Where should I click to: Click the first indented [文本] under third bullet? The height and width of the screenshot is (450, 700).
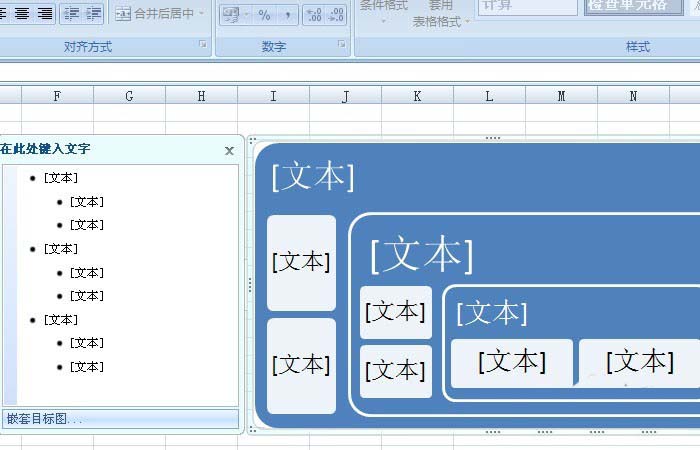87,343
